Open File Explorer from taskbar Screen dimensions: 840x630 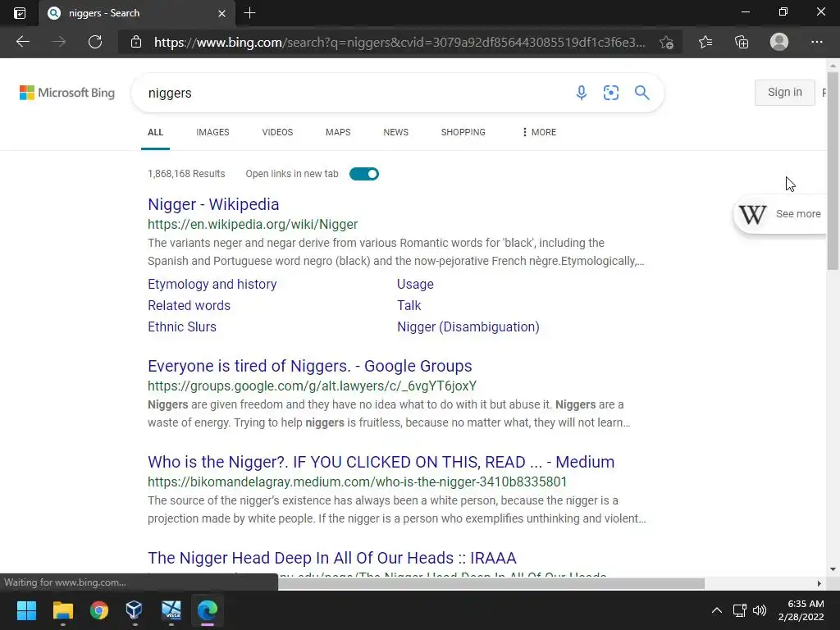tap(62, 610)
